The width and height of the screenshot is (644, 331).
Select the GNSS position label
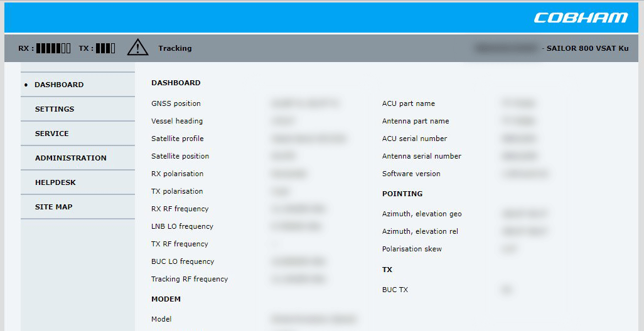pos(176,103)
